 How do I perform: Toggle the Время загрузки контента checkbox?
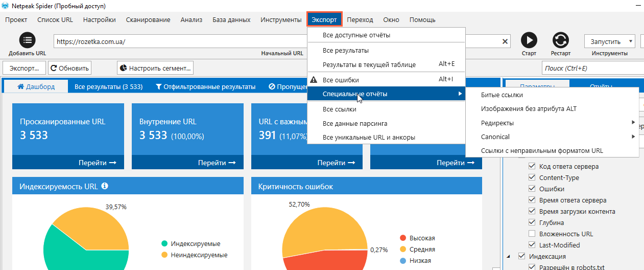click(x=532, y=211)
